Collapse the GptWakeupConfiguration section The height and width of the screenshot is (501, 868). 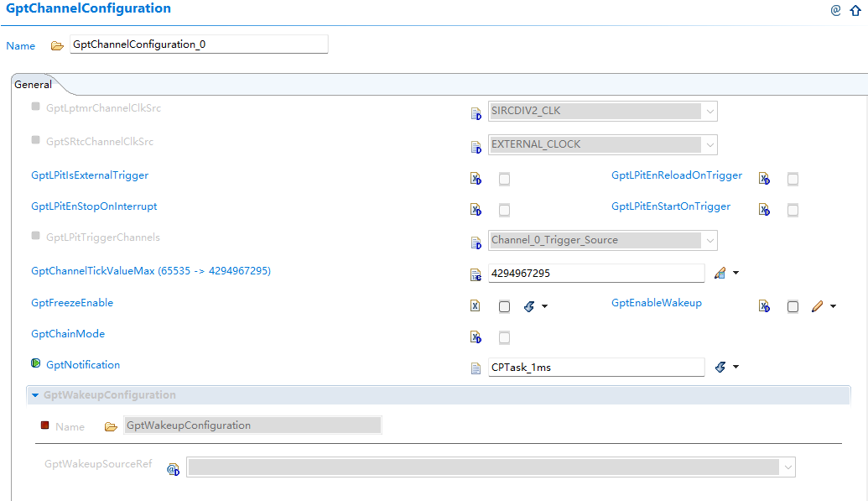coord(34,394)
